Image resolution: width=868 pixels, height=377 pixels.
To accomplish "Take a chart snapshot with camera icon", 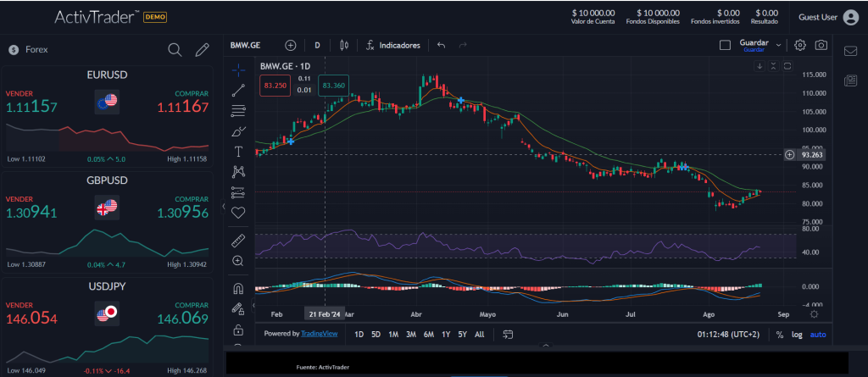I will coord(821,45).
